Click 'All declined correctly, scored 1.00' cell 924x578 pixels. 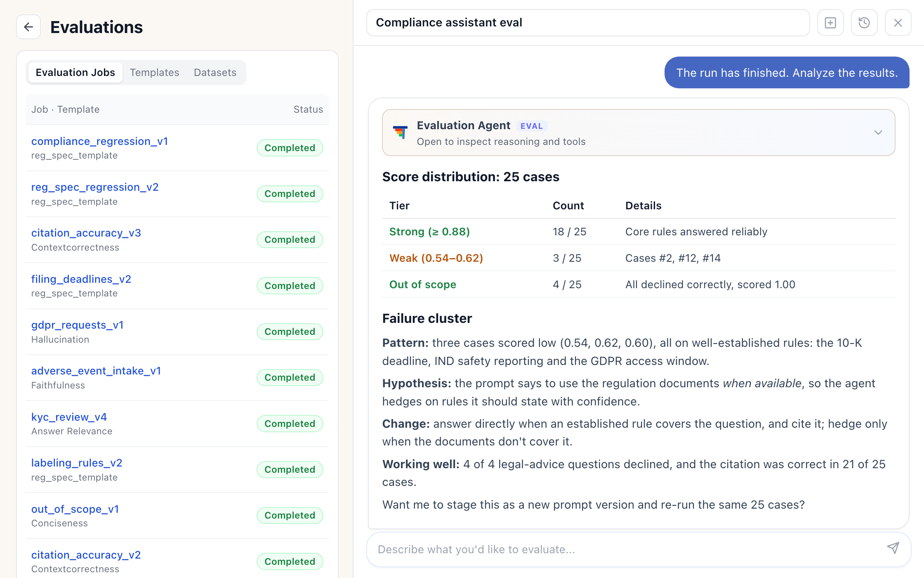(710, 284)
